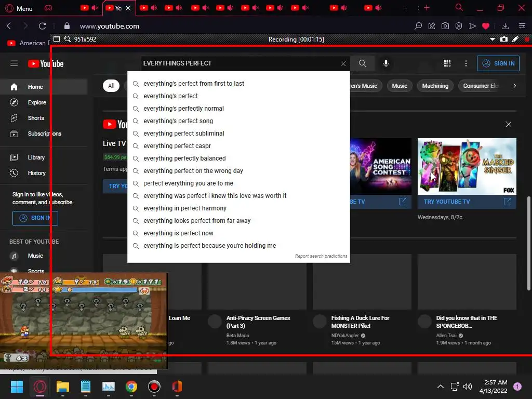Open the Windows Start button
Image resolution: width=532 pixels, height=399 pixels.
17,387
